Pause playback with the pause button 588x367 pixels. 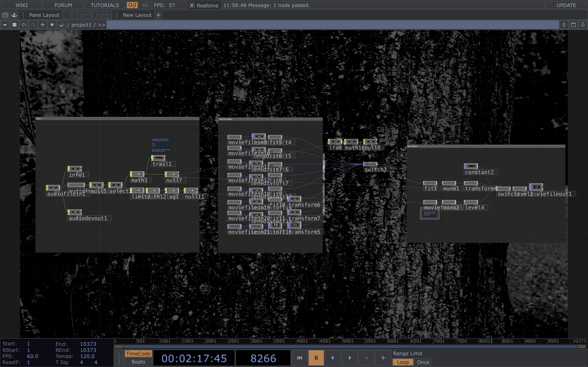(316, 358)
